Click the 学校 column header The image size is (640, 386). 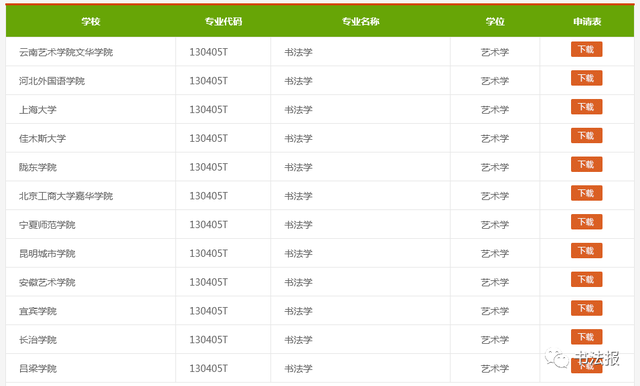91,21
